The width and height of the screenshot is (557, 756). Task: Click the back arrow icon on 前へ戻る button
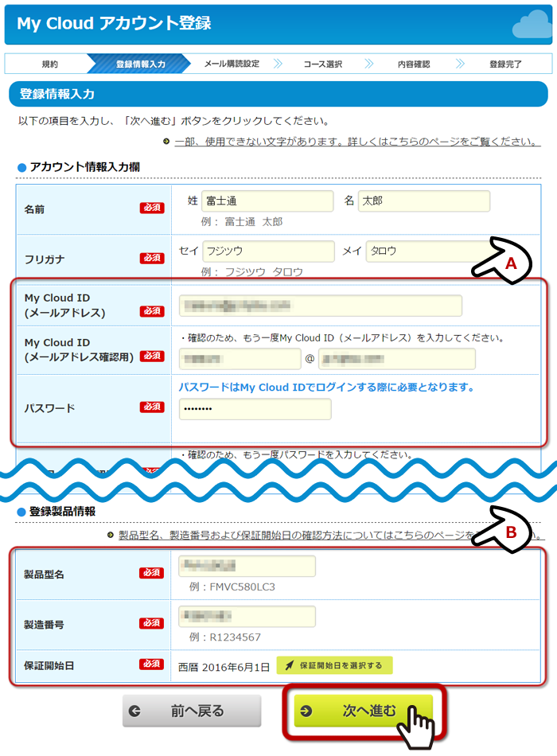[x=134, y=711]
